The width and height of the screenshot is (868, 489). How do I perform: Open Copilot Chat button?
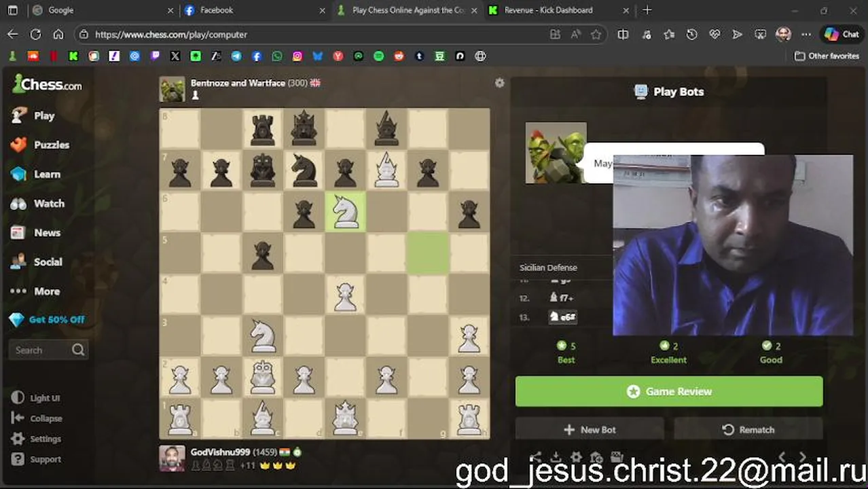click(x=842, y=34)
